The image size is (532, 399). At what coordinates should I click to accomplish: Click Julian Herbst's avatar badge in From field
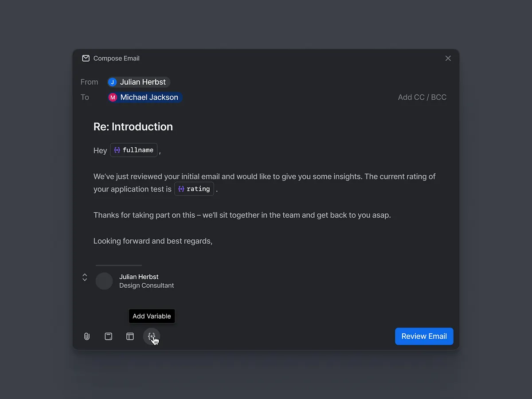point(113,82)
